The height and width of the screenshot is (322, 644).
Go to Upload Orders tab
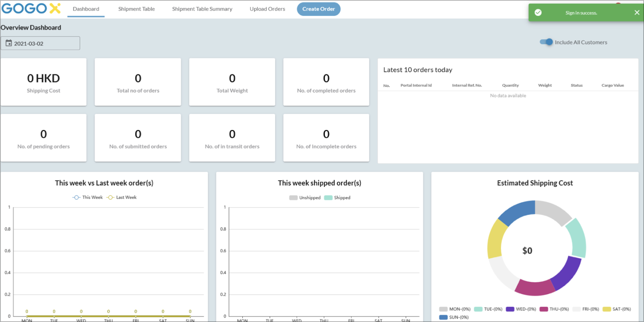(x=267, y=9)
